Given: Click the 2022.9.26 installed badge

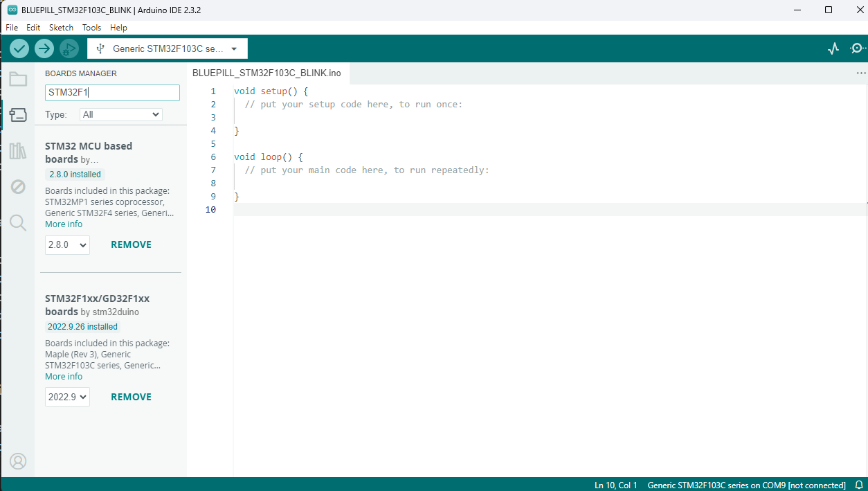Looking at the screenshot, I should 82,327.
